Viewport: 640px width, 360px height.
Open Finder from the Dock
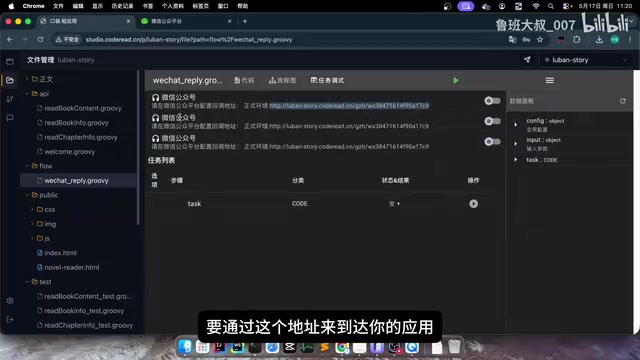185,347
